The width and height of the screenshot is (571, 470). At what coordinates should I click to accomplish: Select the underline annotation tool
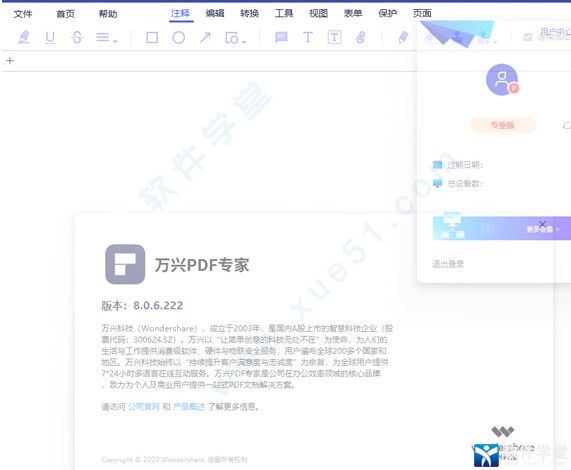click(x=50, y=37)
